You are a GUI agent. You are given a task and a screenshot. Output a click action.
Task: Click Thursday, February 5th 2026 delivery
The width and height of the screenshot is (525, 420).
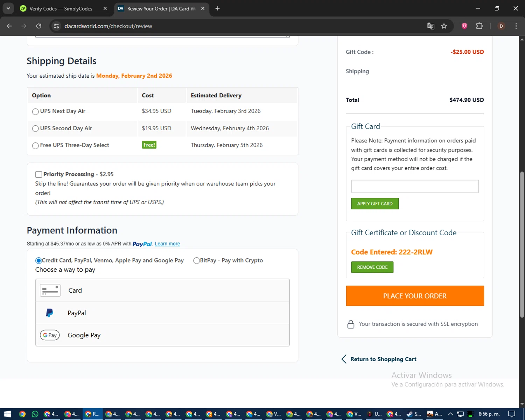click(x=226, y=145)
